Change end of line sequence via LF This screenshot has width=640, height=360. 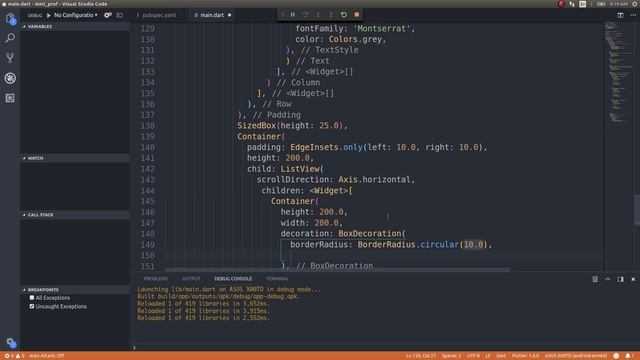(488, 356)
